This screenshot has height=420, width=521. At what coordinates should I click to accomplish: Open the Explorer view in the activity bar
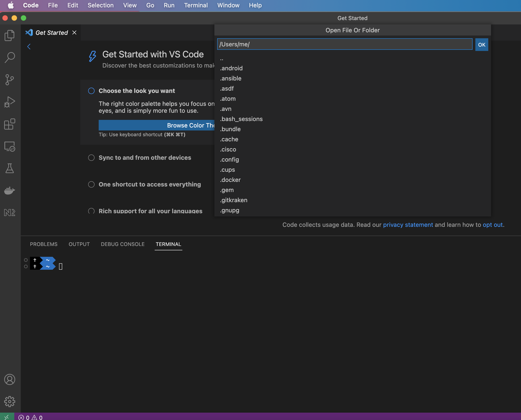(9, 35)
